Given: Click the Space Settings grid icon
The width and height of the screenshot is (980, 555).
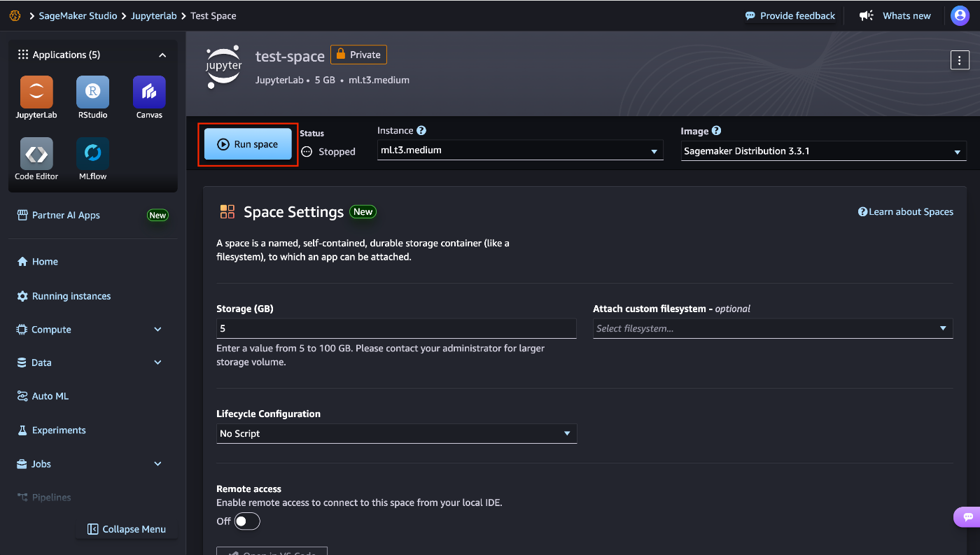Looking at the screenshot, I should (x=227, y=212).
